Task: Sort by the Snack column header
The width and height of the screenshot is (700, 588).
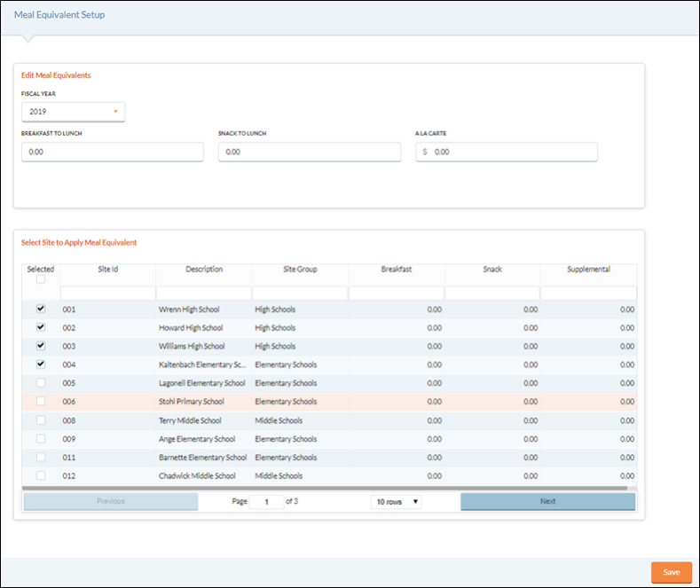Action: (492, 269)
